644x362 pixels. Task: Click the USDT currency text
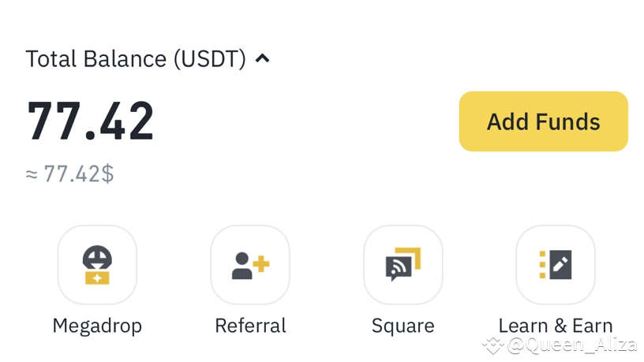[x=209, y=58]
